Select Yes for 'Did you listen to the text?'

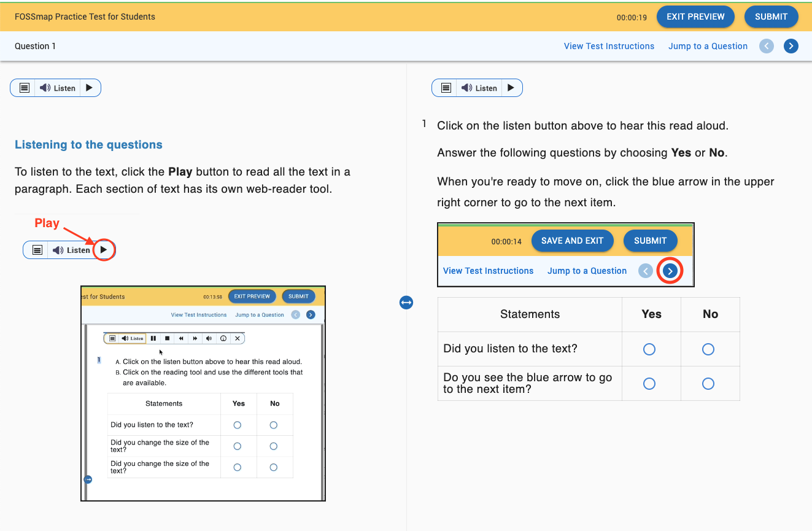pyautogui.click(x=649, y=349)
